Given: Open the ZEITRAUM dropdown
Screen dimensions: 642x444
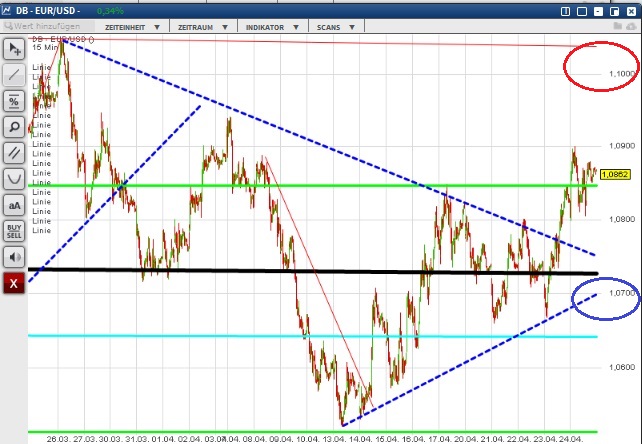Looking at the screenshot, I should (x=202, y=27).
